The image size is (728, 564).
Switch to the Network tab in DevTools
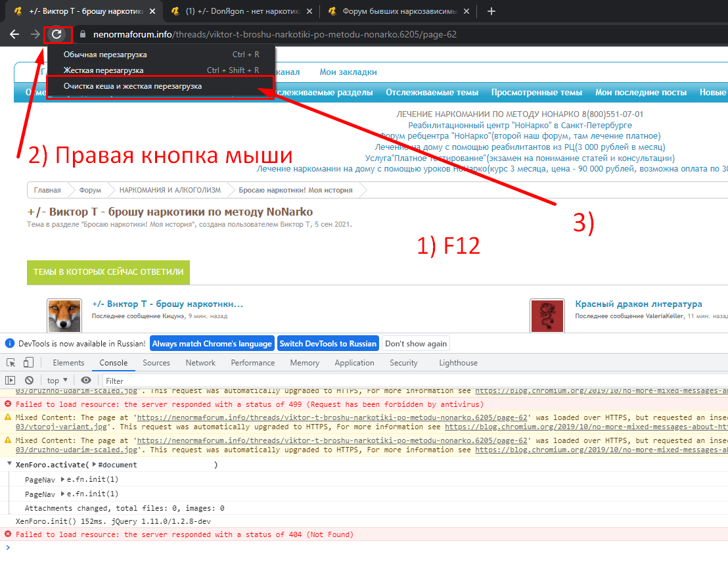pos(200,363)
